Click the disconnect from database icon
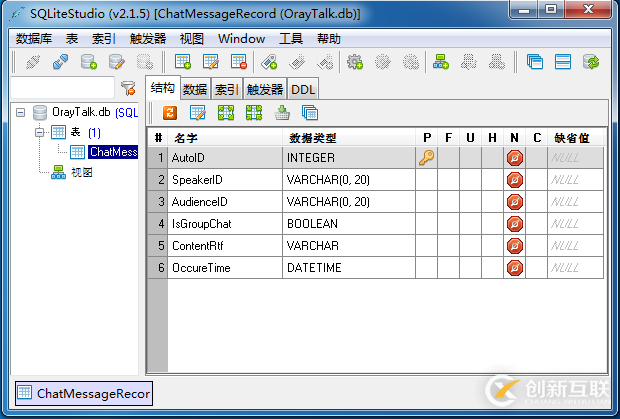This screenshot has height=419, width=620. (x=60, y=62)
